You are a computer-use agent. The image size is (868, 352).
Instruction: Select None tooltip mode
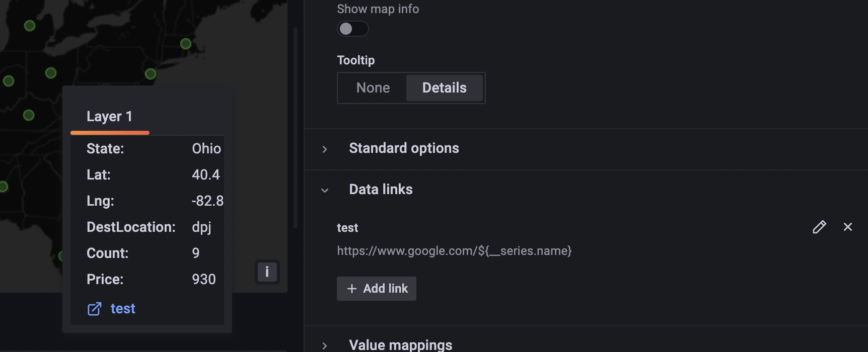[x=373, y=87]
